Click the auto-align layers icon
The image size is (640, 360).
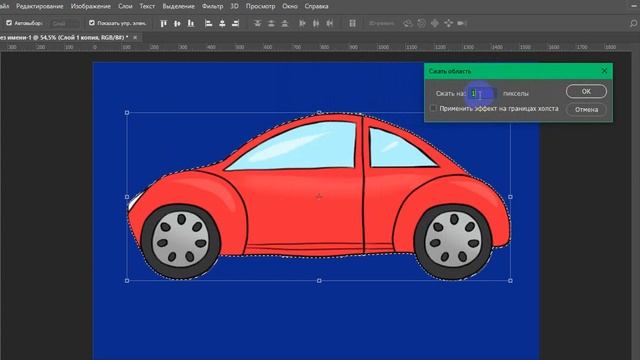click(352, 23)
